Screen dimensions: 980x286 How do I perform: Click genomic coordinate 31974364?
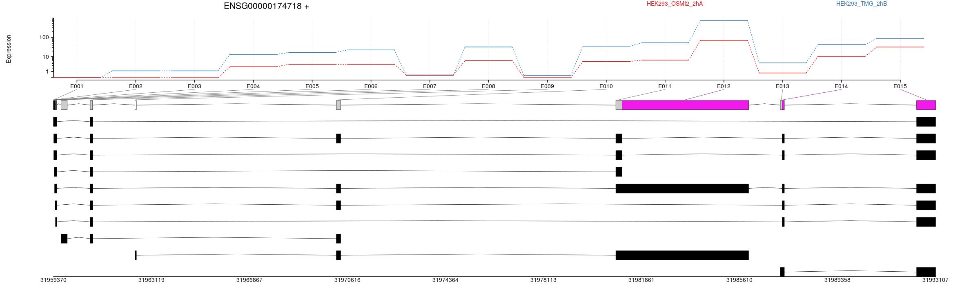(445, 280)
